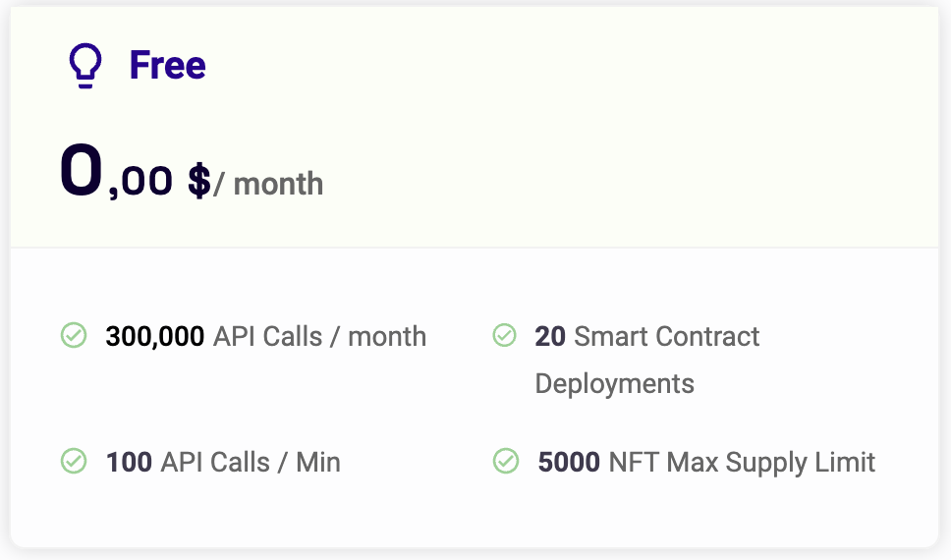Select the "NFT Max Supply Limit" text
Screen dimensions: 951x560
[x=742, y=462]
